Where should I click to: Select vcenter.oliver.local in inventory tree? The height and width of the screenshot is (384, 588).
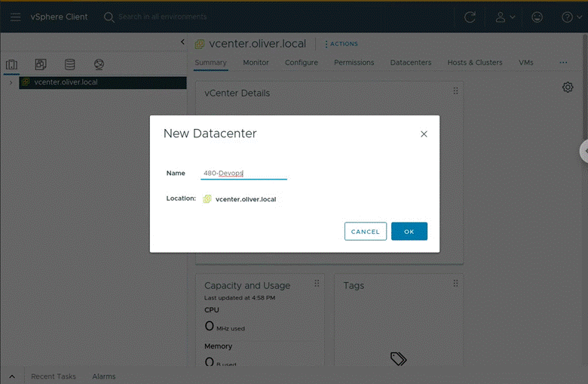103,82
